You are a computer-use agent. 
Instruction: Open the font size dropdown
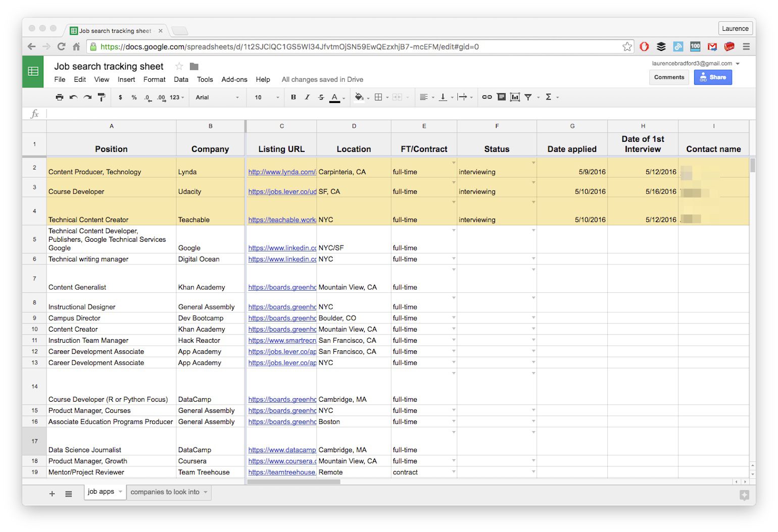pyautogui.click(x=266, y=97)
